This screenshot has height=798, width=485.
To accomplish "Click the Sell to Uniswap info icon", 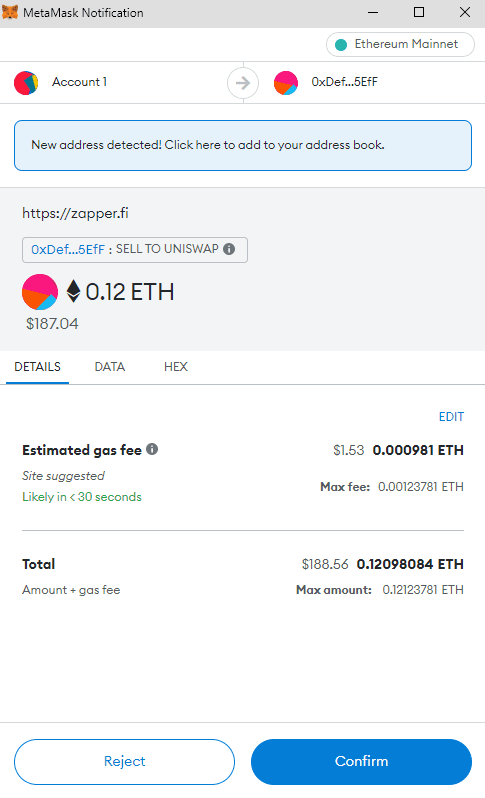I will [229, 249].
